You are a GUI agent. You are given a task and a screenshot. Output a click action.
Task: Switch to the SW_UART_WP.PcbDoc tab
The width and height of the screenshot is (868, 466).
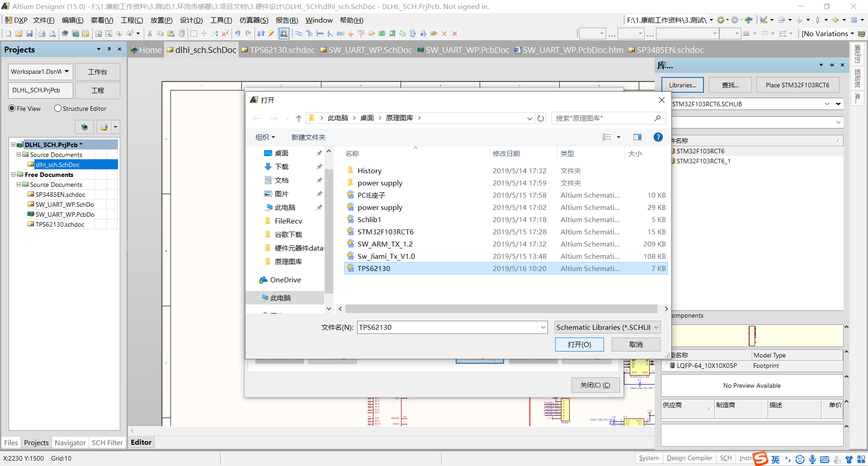[463, 50]
